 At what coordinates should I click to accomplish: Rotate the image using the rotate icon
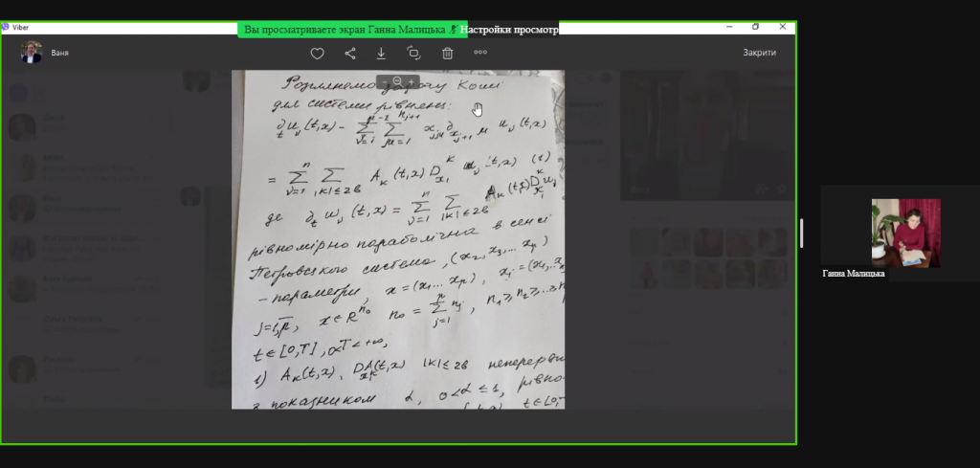coord(413,54)
